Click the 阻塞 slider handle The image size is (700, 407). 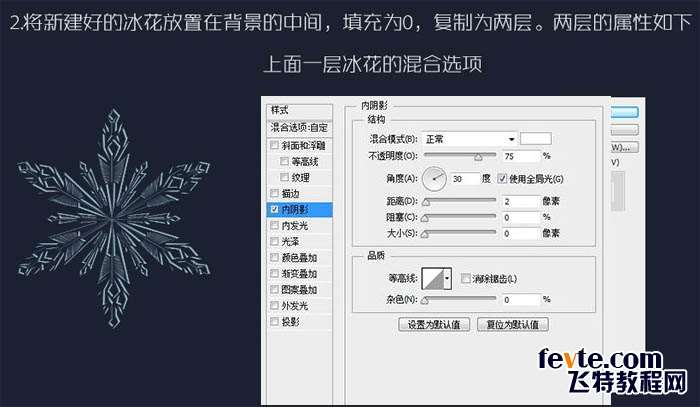(x=425, y=218)
